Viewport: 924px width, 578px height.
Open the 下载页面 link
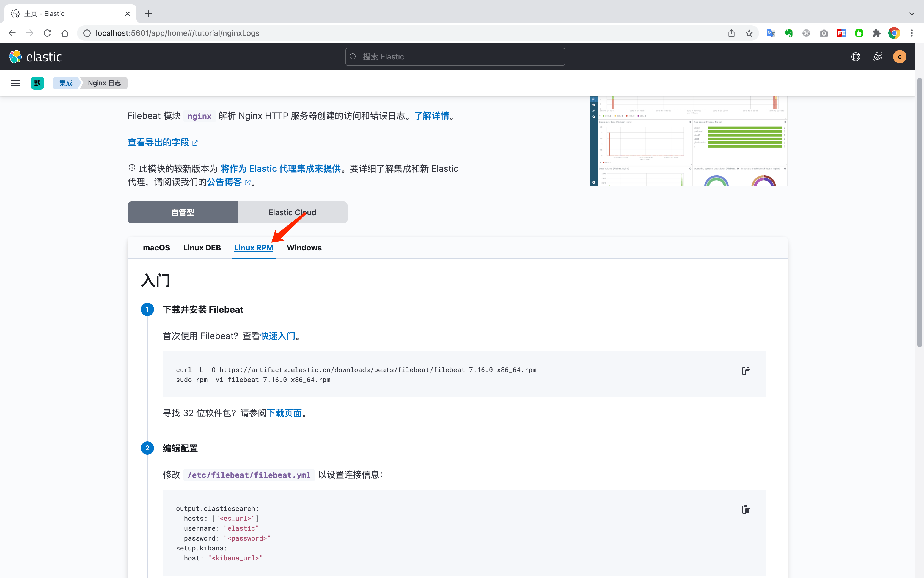click(x=284, y=413)
